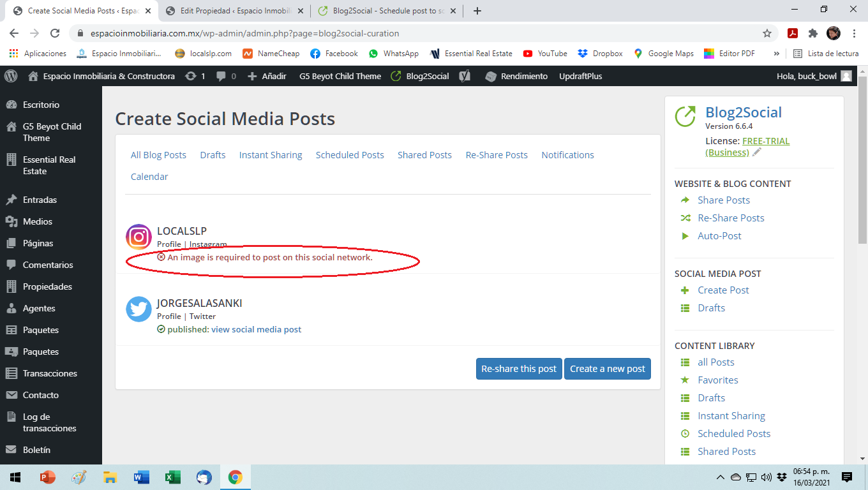Open the comments bubble in admin bar
Viewport: 868px width, 490px height.
pyautogui.click(x=221, y=76)
